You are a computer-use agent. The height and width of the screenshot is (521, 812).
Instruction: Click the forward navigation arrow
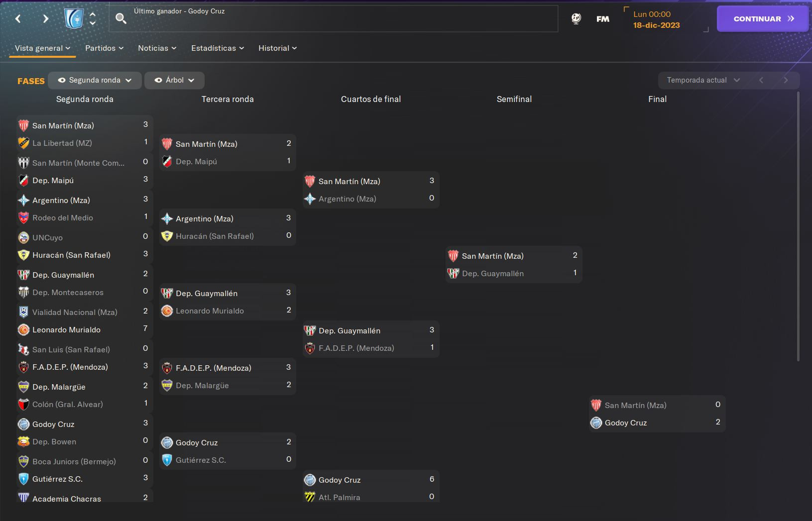(46, 19)
